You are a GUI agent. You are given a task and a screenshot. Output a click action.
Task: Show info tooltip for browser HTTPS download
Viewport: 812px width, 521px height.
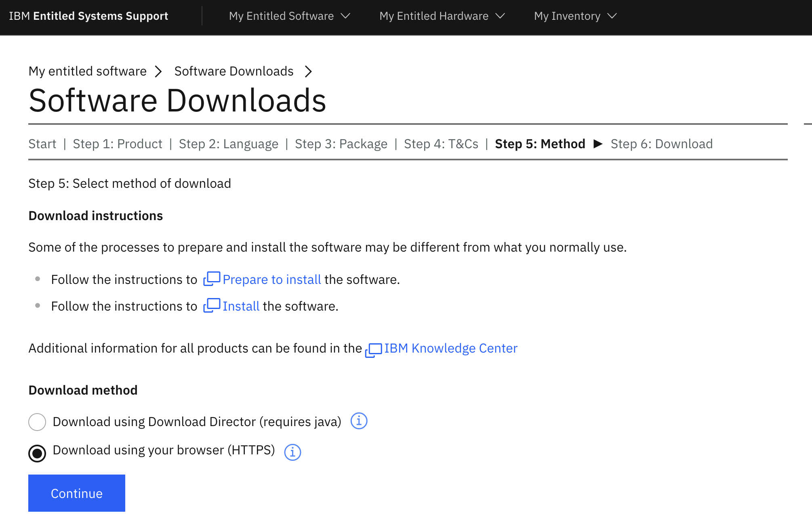click(x=292, y=452)
